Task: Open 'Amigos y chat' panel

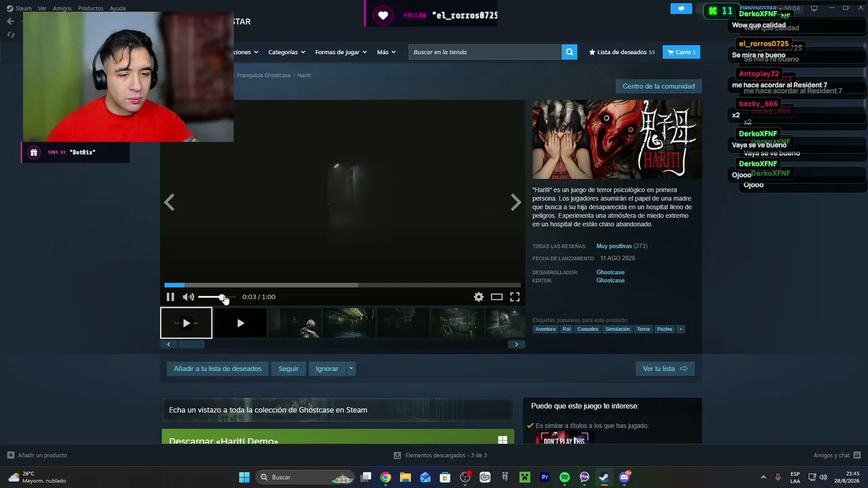Action: coord(837,455)
